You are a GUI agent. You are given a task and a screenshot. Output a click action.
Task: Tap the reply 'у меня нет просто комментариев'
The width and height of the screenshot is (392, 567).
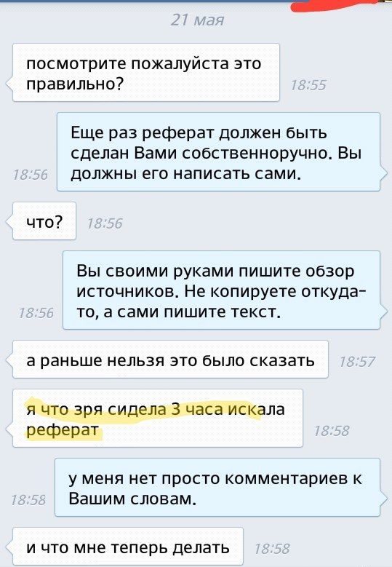pyautogui.click(x=217, y=487)
